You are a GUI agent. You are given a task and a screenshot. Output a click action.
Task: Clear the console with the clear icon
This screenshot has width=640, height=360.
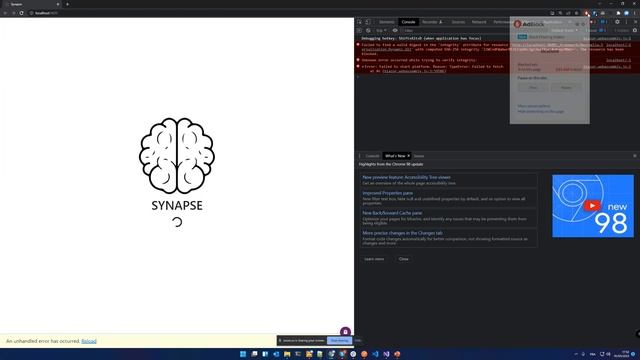point(368,31)
